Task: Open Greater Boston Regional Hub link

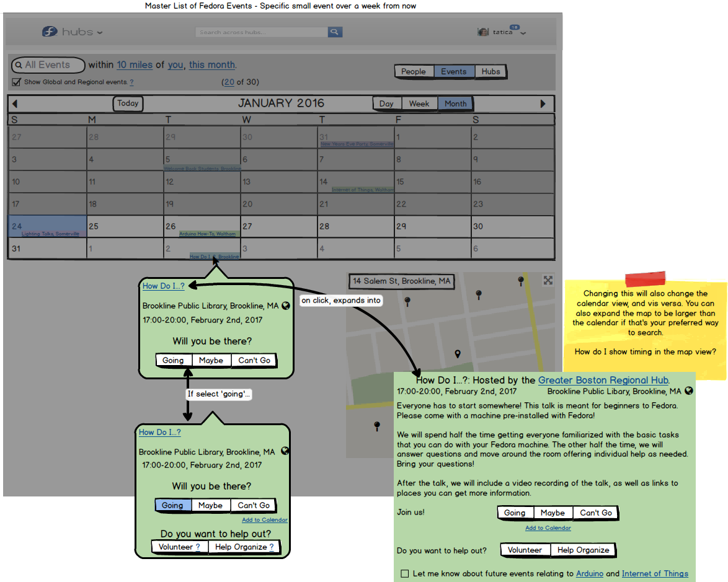Action: [603, 380]
